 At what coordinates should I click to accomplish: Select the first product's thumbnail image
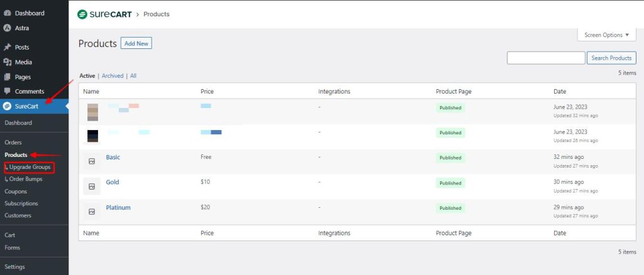92,112
